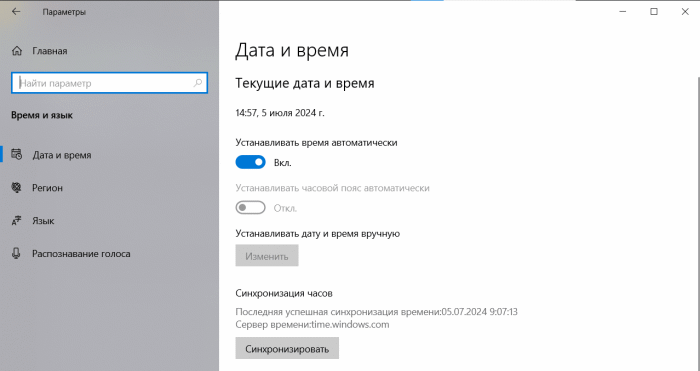Click the Синхронизировать button
The width and height of the screenshot is (700, 371).
click(x=287, y=348)
